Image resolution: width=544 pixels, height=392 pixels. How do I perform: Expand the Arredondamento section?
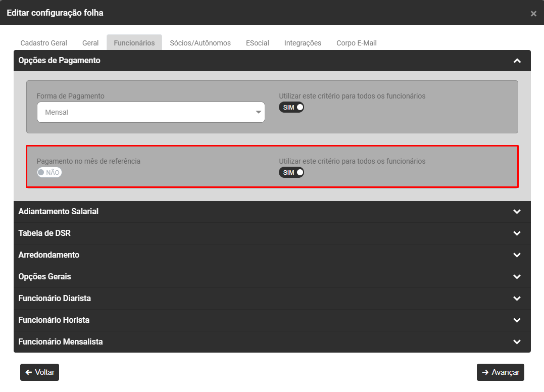[272, 255]
